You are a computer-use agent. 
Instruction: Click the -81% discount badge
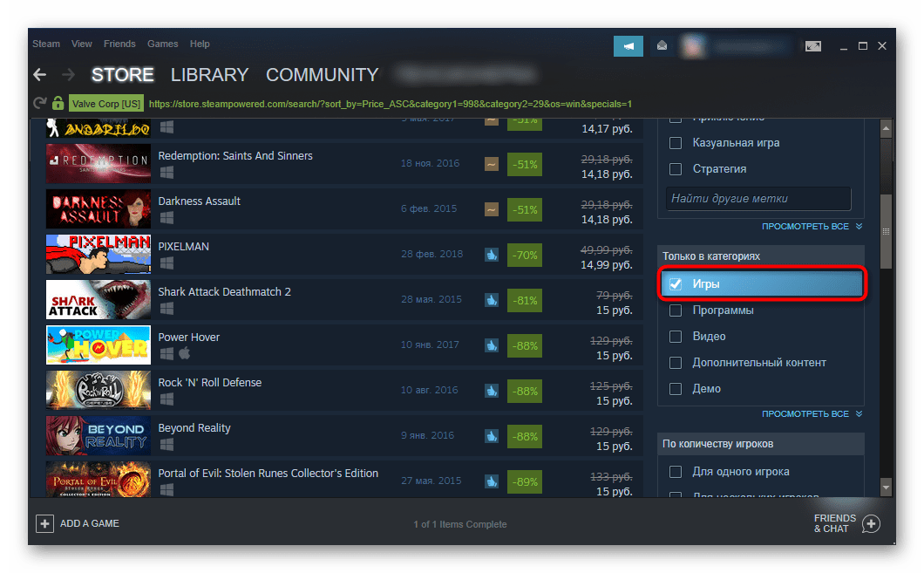pyautogui.click(x=525, y=300)
